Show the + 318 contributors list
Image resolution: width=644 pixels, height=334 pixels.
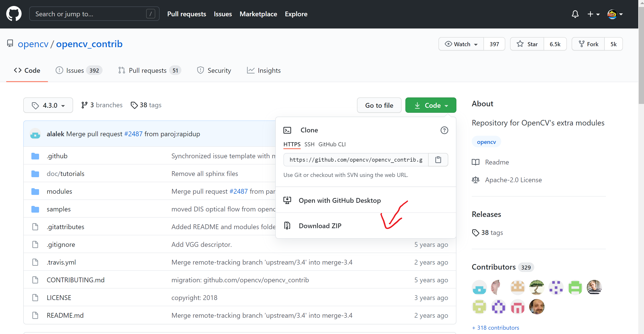click(495, 328)
